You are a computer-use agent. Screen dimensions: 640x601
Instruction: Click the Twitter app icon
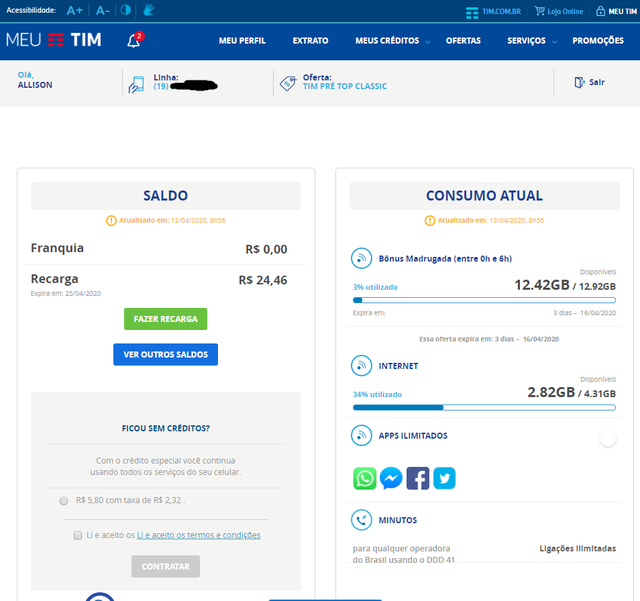coord(444,478)
